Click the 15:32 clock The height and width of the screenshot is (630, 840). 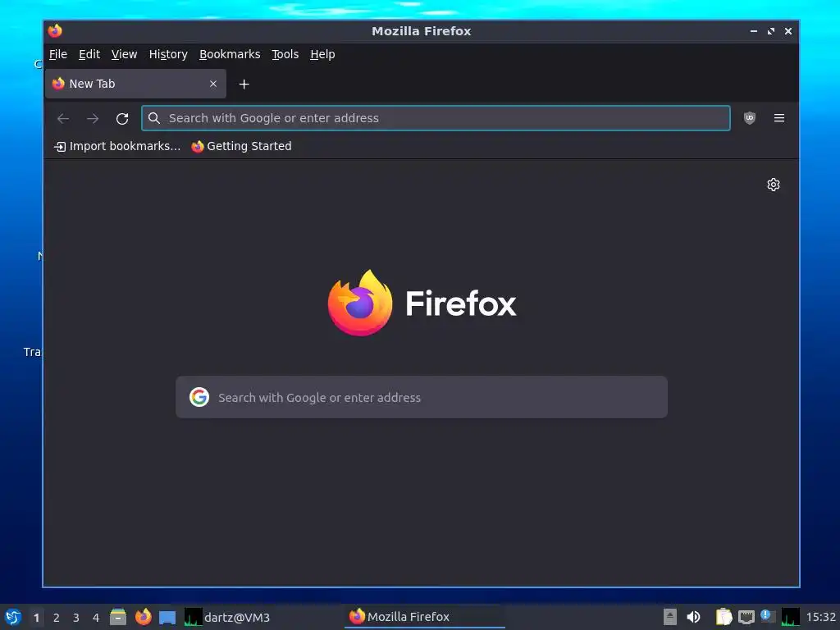820,617
